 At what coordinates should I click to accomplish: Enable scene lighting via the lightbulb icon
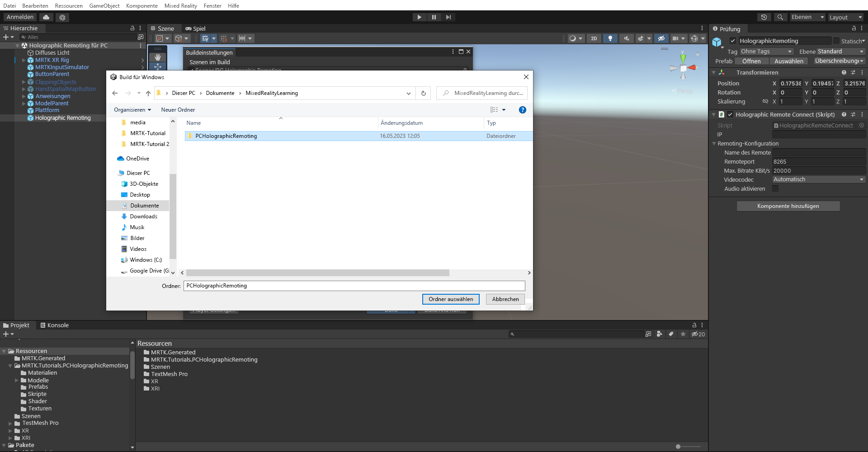610,38
